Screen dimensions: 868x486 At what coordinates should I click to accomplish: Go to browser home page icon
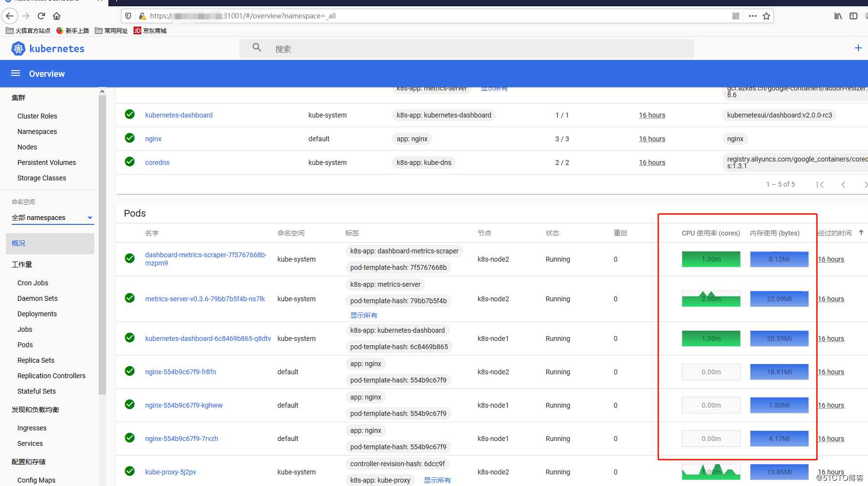tap(57, 16)
